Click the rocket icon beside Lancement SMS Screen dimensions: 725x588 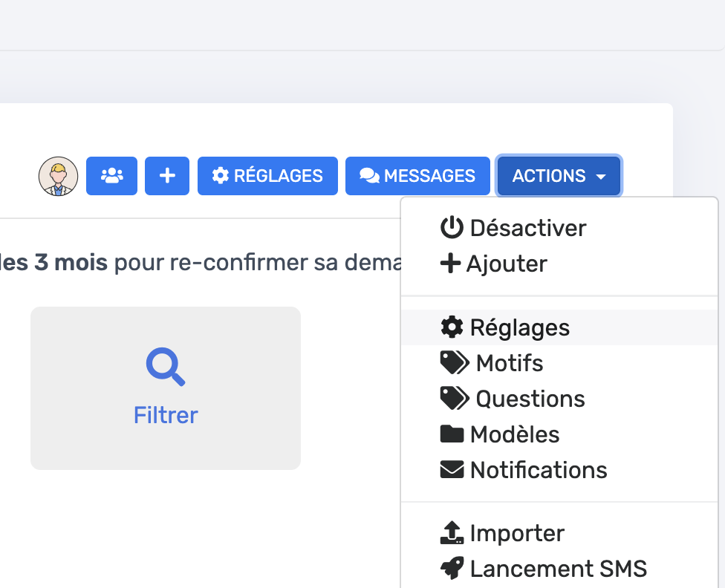(452, 568)
